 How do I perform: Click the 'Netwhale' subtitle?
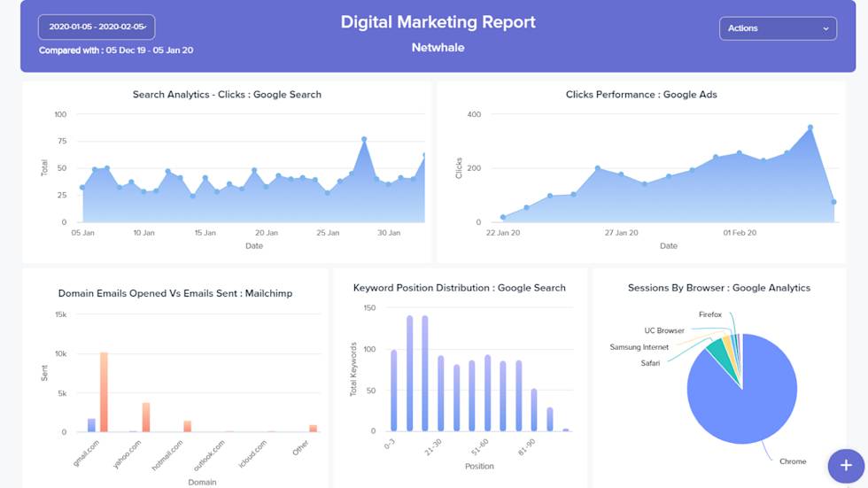pyautogui.click(x=438, y=48)
